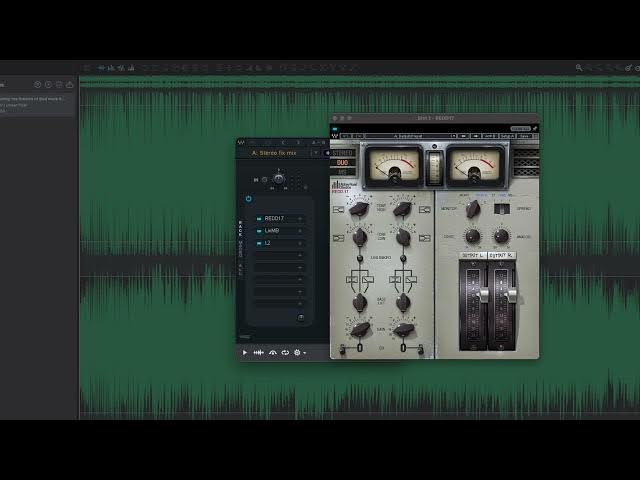Click the undo button in the REDD17 toolbar

point(347,136)
